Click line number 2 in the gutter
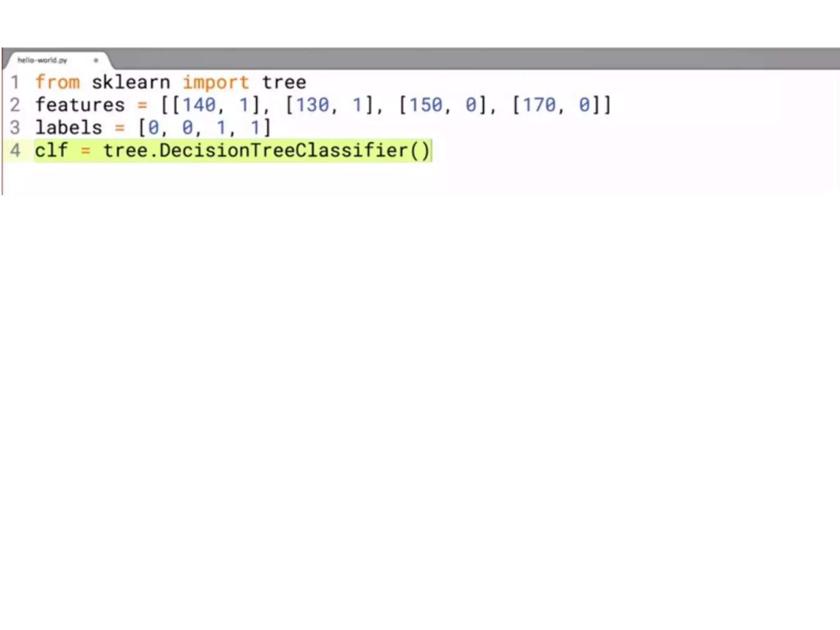This screenshot has width=840, height=630. tap(15, 105)
